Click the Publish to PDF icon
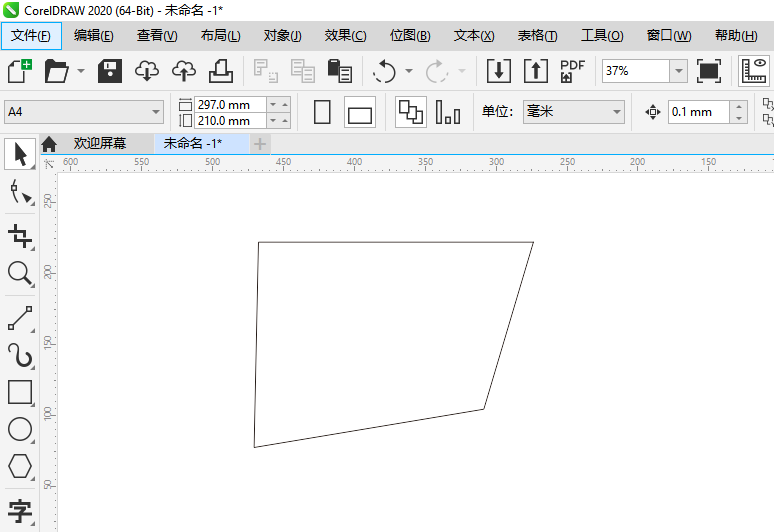Screen dimensions: 774x532 point(572,71)
